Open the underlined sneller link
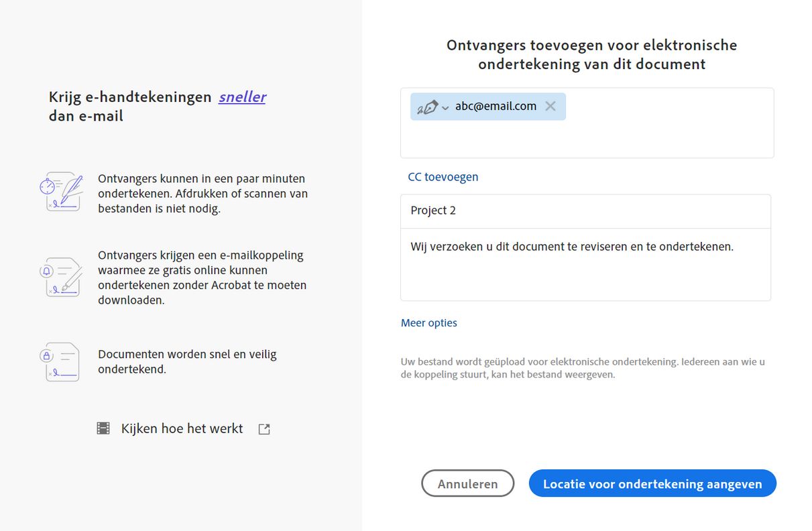812x531 pixels. point(242,97)
